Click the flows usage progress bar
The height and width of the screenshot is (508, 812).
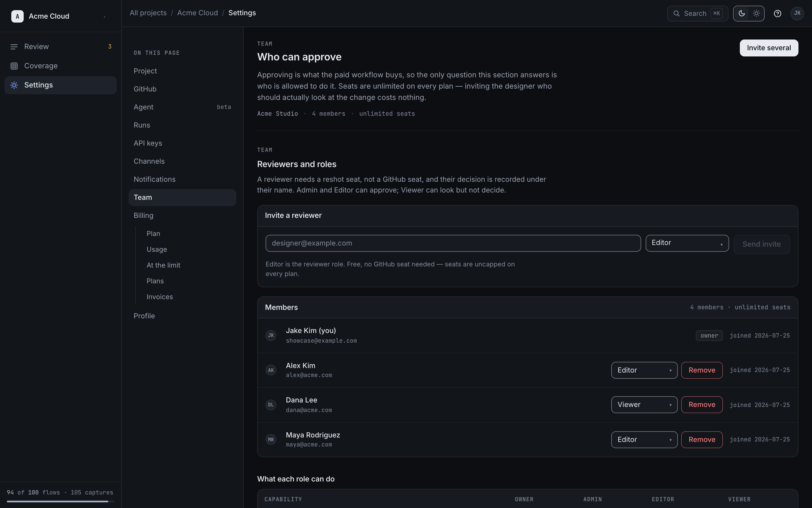[60, 502]
